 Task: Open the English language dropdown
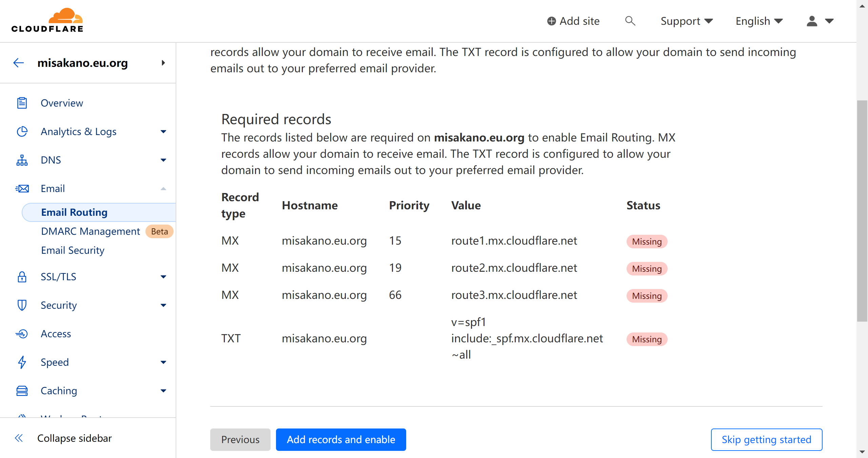click(759, 21)
